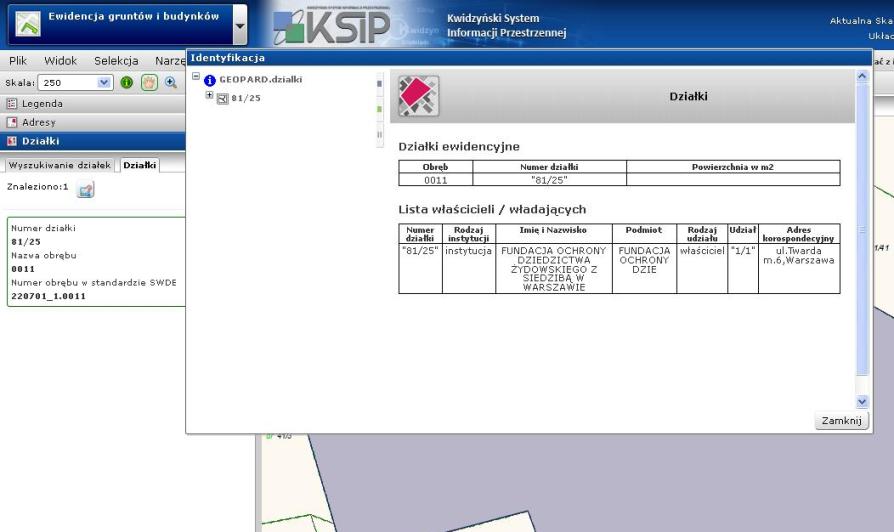This screenshot has height=532, width=894.
Task: Open the Ewidencja gruntów i budynków module dropdown
Action: (x=240, y=25)
